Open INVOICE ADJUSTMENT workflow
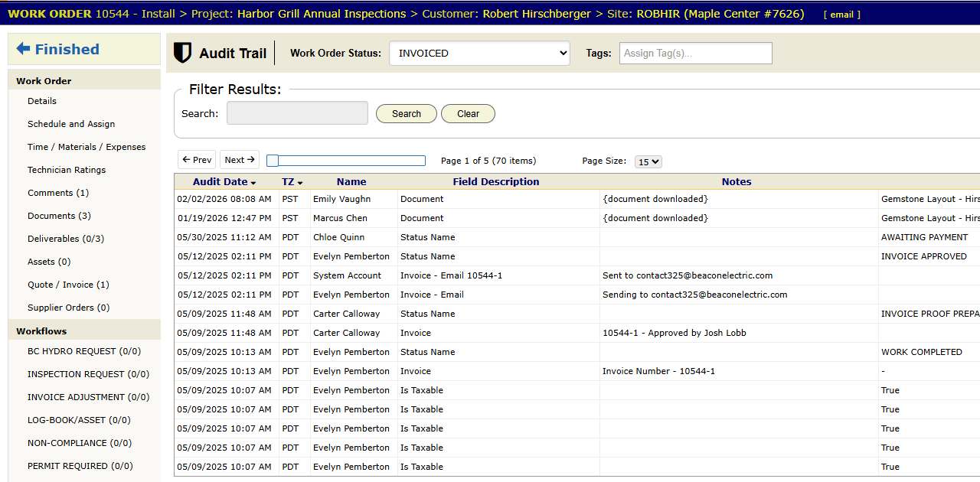Image resolution: width=980 pixels, height=482 pixels. point(88,397)
